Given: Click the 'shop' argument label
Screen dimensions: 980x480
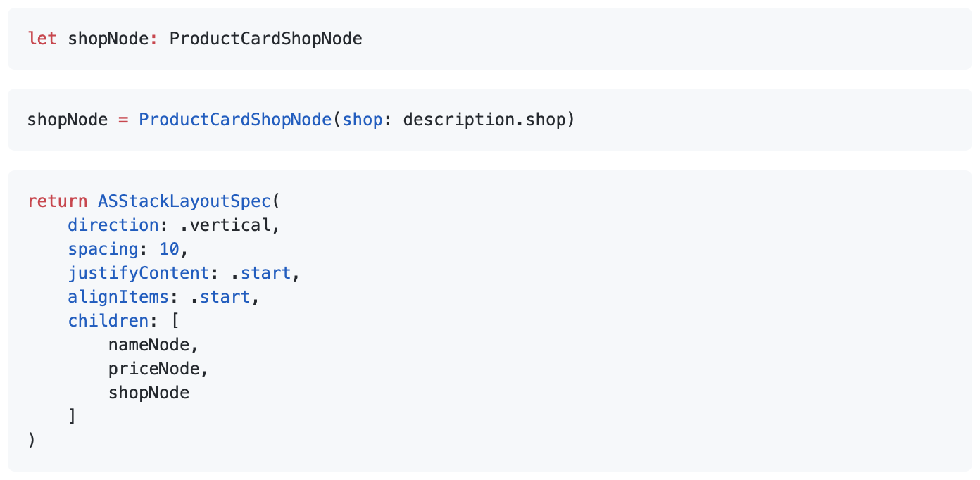Looking at the screenshot, I should coord(363,120).
